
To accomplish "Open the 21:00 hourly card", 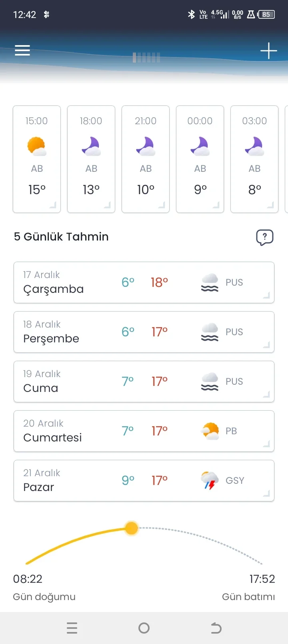I will coord(146,159).
